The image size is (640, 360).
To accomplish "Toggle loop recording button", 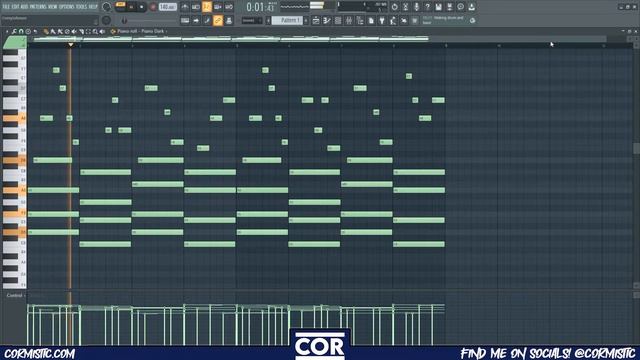I will click(229, 7).
